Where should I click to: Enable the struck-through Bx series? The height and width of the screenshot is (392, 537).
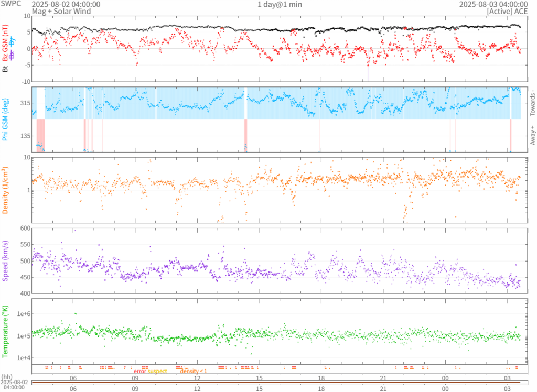tap(12, 56)
